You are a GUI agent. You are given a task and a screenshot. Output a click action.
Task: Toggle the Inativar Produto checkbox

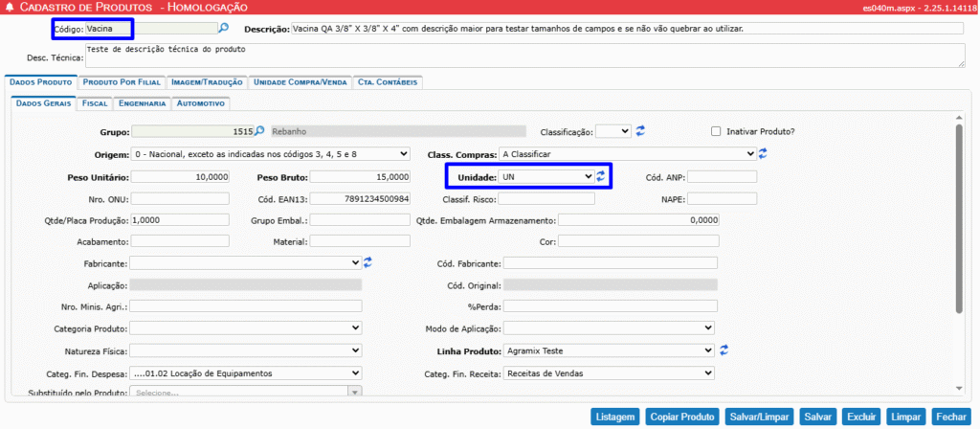[716, 131]
